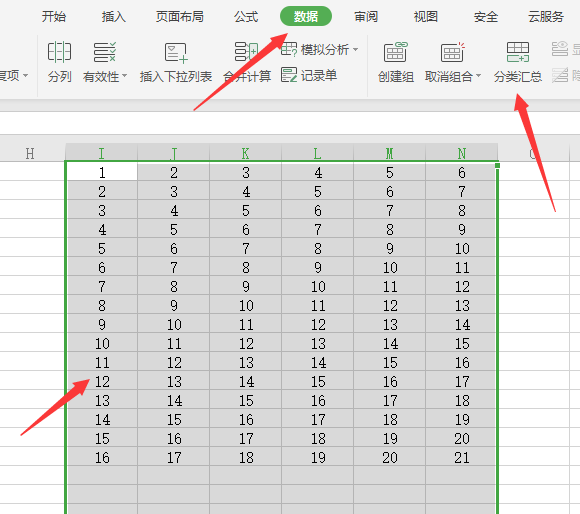Screen dimensions: 580x514
Task: Select column header N
Action: tap(462, 153)
